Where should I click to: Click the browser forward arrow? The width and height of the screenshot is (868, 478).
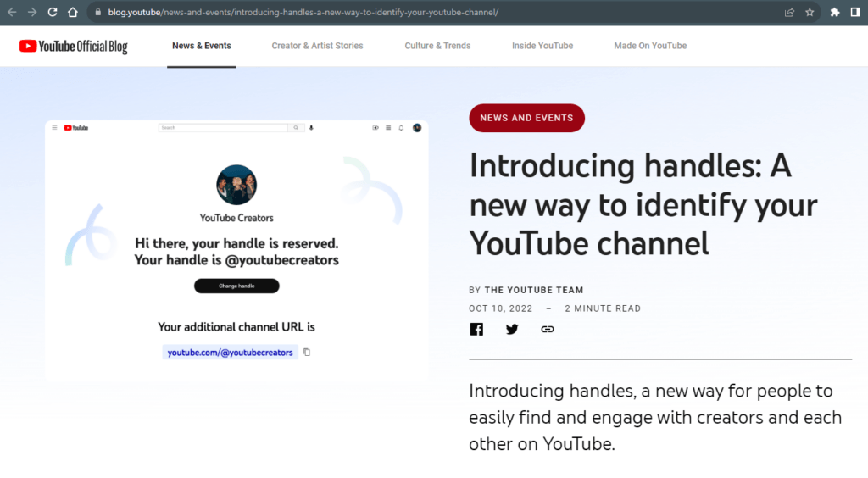(x=32, y=12)
